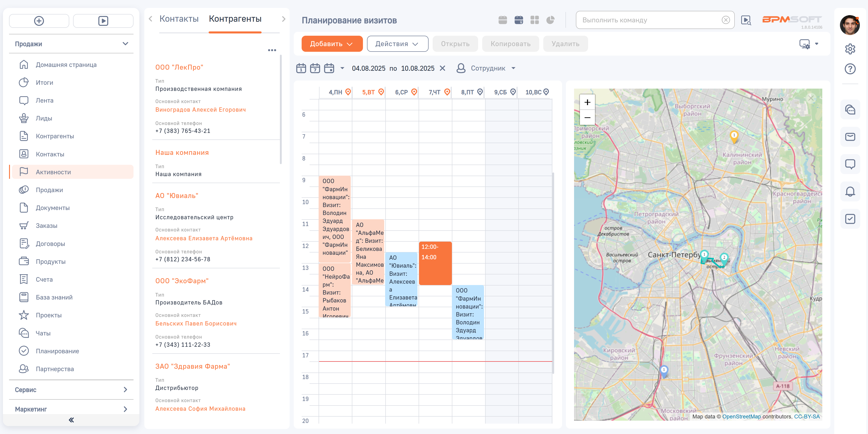
Task: Switch to the Контакты tab
Action: (179, 19)
